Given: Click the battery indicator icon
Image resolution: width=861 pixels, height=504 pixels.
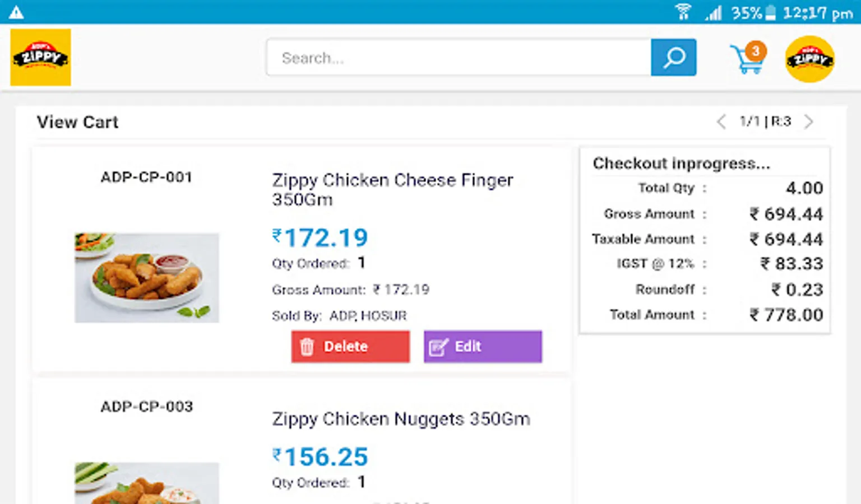Looking at the screenshot, I should pyautogui.click(x=771, y=12).
